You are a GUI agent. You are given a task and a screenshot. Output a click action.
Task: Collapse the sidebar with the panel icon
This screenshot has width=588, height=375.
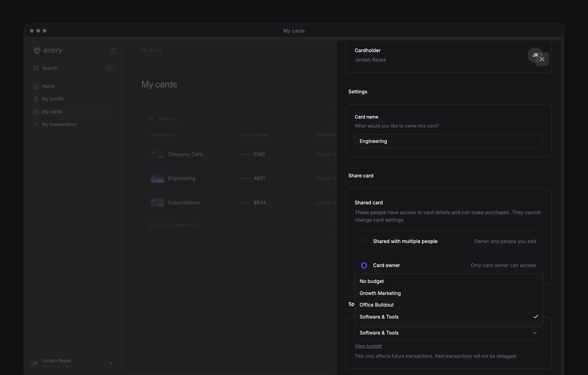pos(114,51)
